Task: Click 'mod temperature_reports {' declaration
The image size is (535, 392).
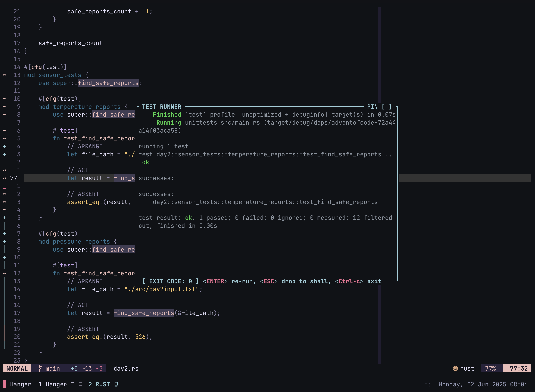Action: [x=83, y=107]
